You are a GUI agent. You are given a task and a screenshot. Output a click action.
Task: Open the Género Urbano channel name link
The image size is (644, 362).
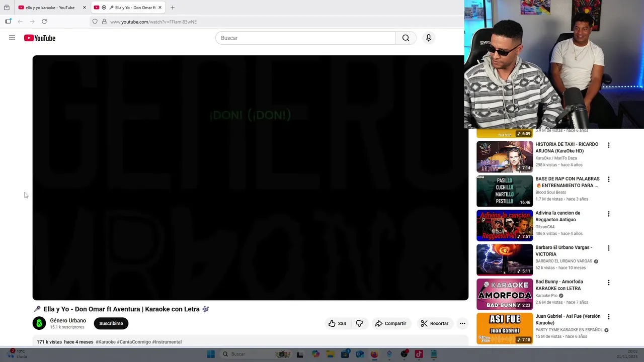[68, 321]
